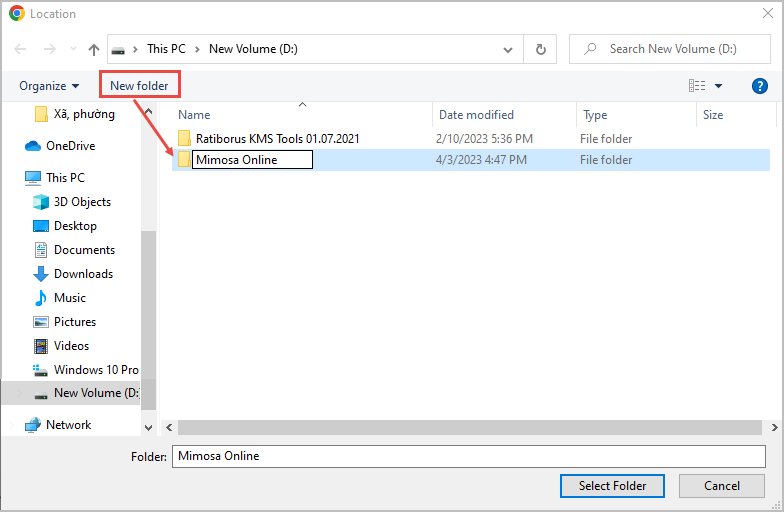The width and height of the screenshot is (784, 512).
Task: Select Xã, phường folder in sidebar
Action: pos(75,114)
